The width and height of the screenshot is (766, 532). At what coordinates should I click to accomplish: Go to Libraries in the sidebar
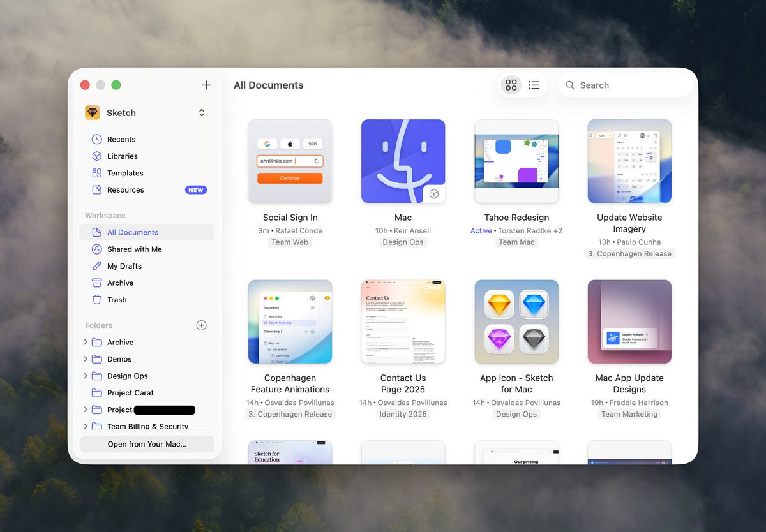[147, 156]
